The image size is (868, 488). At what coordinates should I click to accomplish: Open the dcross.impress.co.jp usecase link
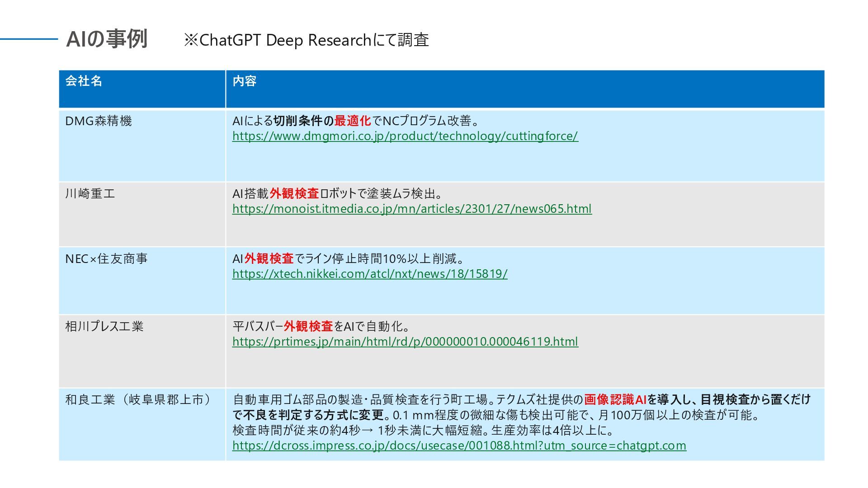click(459, 446)
